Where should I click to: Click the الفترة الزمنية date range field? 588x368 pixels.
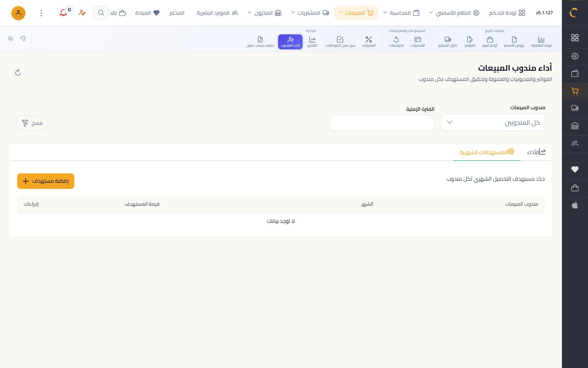point(382,123)
